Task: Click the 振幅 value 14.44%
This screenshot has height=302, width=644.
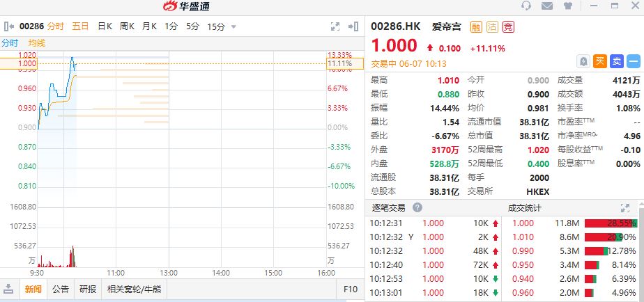Action: pyautogui.click(x=444, y=109)
